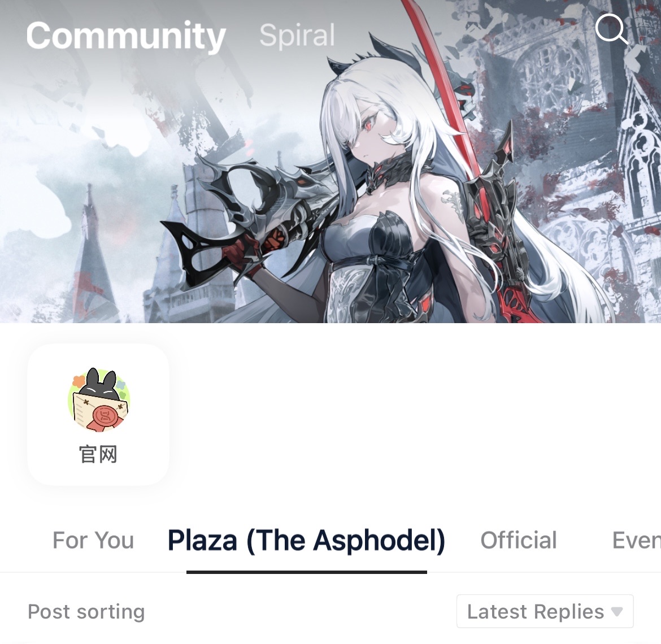Tap the rabbit mascot icon above 官网
The width and height of the screenshot is (661, 644).
pos(99,399)
